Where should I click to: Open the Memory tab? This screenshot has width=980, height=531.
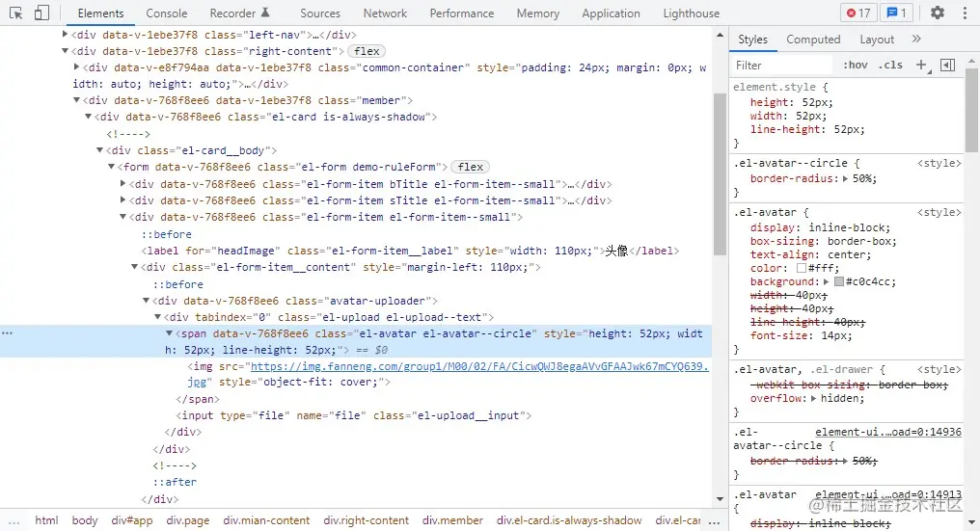click(538, 13)
